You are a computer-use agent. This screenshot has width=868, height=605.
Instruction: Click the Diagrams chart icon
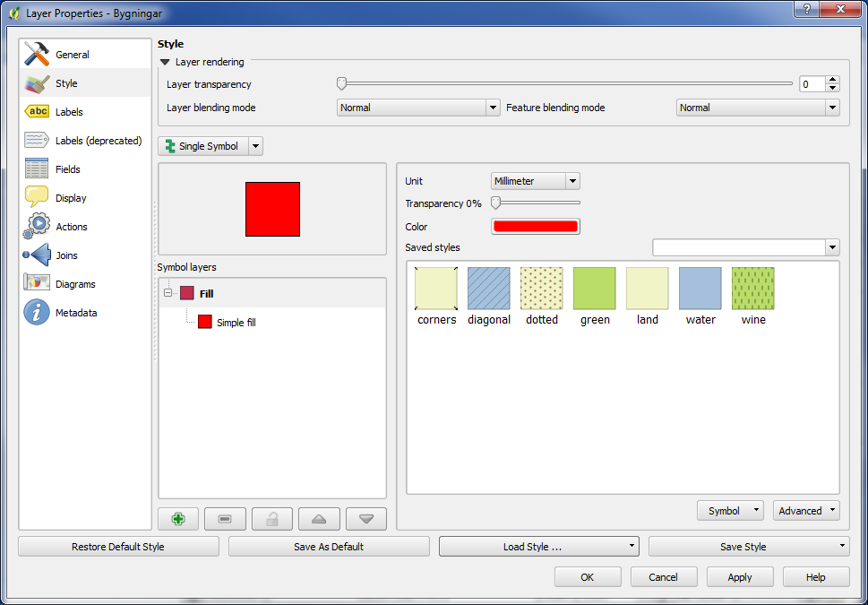[x=37, y=283]
